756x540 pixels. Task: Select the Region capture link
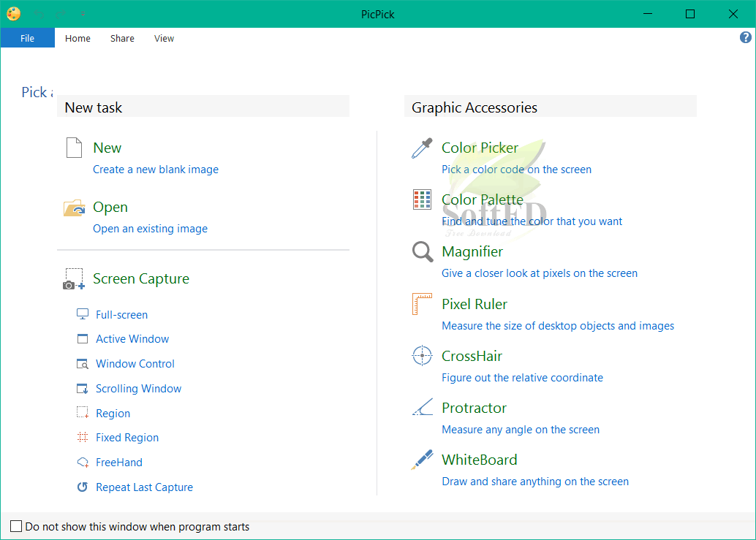click(113, 414)
